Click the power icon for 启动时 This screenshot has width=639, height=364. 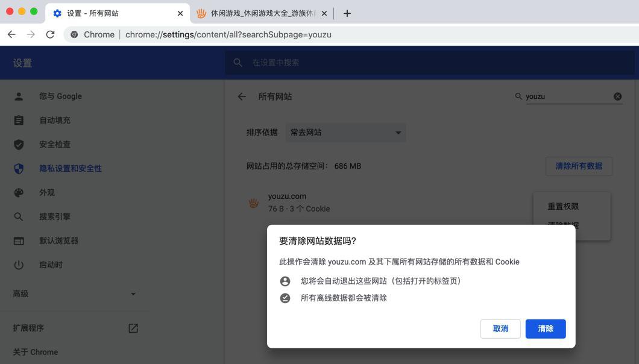point(19,265)
